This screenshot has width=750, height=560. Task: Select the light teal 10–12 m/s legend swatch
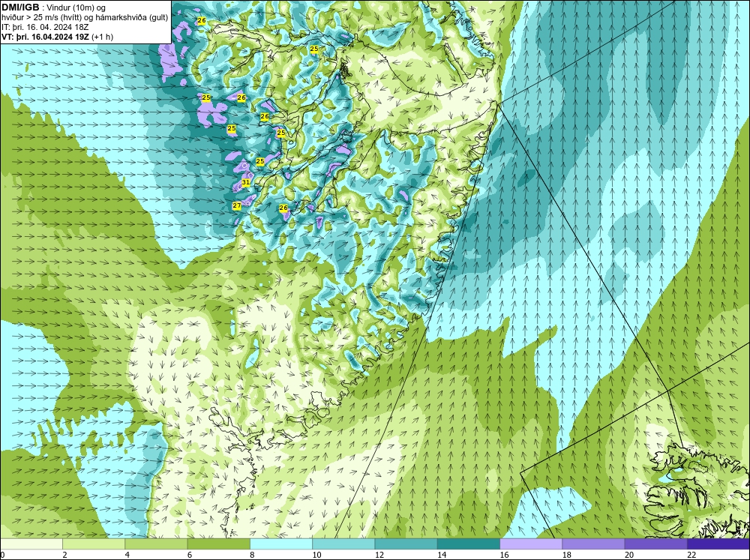click(x=343, y=544)
